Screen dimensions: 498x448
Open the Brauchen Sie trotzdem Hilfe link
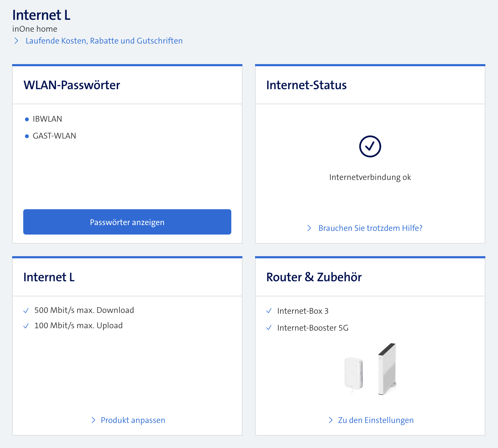[370, 228]
